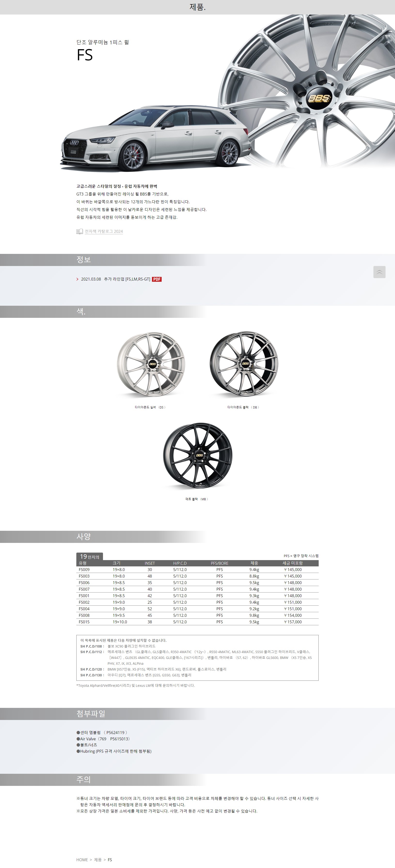Click the ￥157,000 price cell
The image size is (395, 868).
click(292, 622)
